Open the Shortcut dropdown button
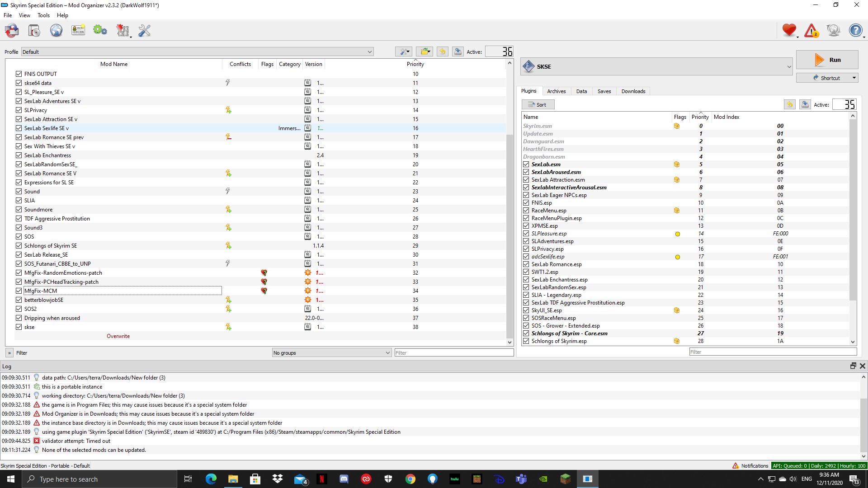Image resolution: width=868 pixels, height=488 pixels. [x=827, y=78]
